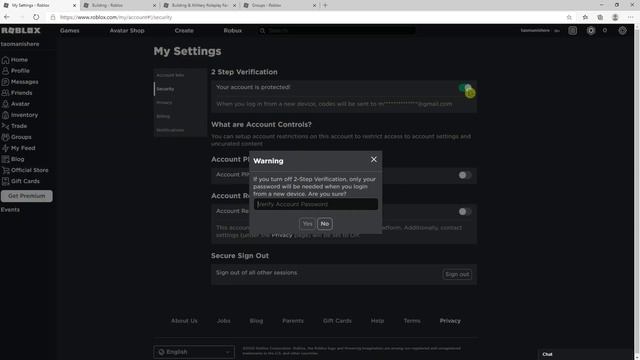Image resolution: width=640 pixels, height=360 pixels.
Task: Open browser profile avatar icon
Action: coord(615,17)
